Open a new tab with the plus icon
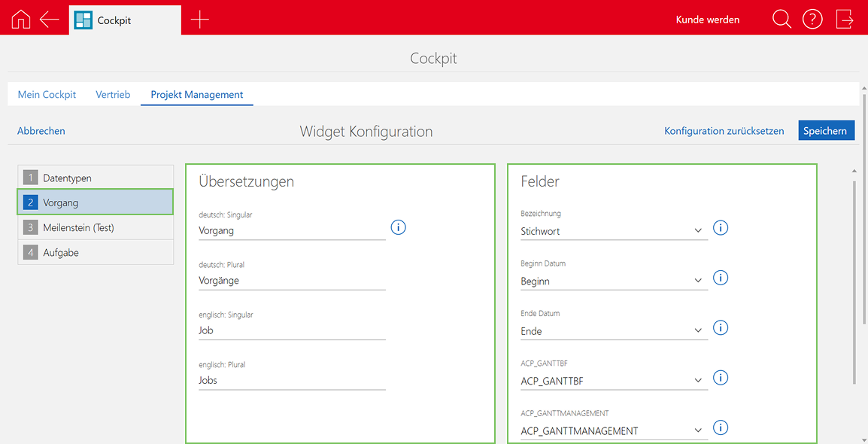Screen dimensions: 868x444 pos(199,19)
